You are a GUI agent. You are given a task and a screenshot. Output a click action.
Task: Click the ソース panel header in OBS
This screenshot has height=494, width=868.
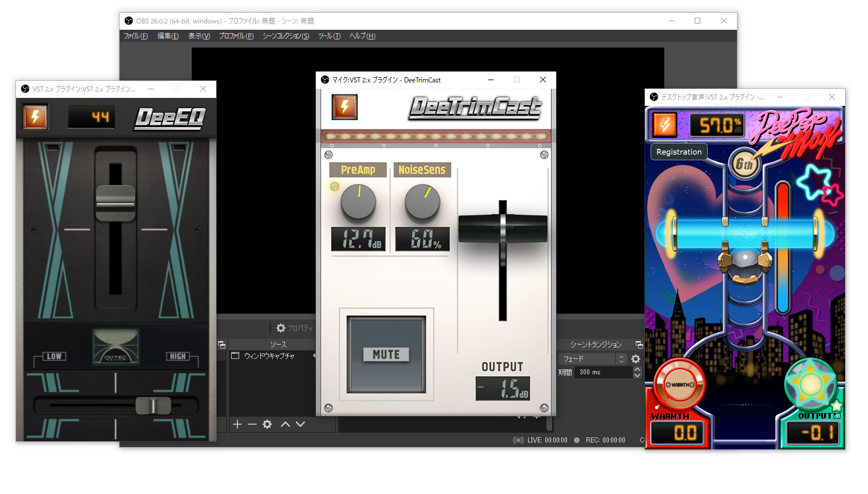click(x=278, y=345)
